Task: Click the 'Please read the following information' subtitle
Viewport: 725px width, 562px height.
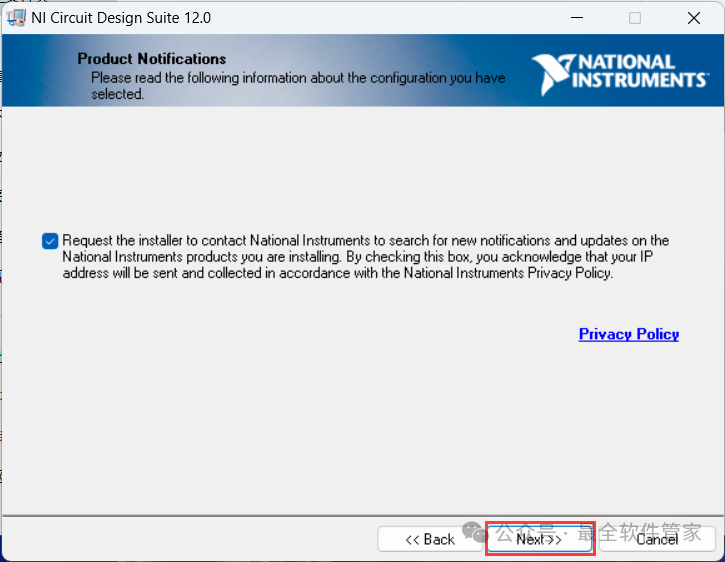Action: pyautogui.click(x=298, y=77)
